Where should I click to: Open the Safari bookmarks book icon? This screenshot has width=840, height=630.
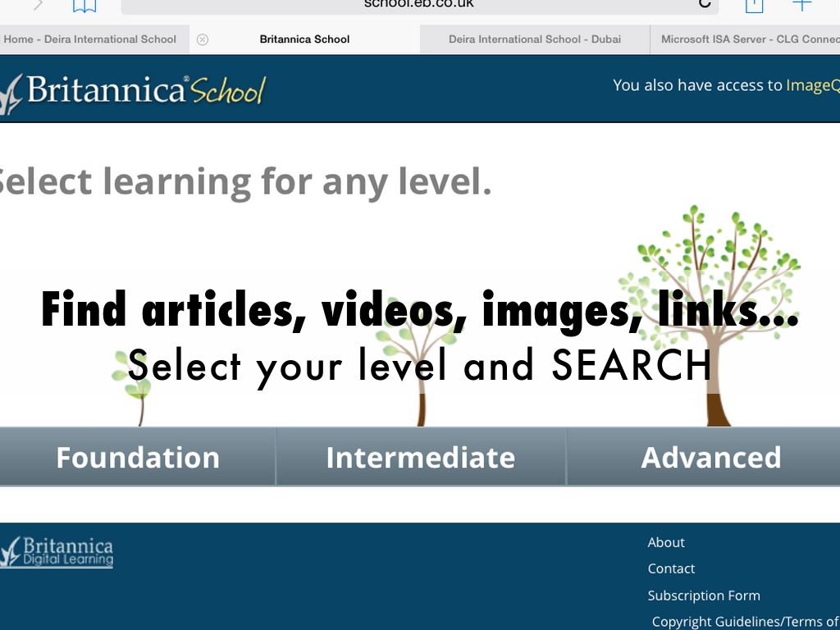click(x=84, y=5)
